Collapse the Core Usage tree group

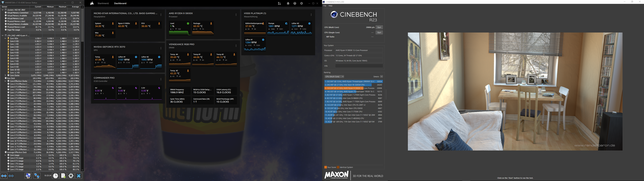(x=5, y=155)
